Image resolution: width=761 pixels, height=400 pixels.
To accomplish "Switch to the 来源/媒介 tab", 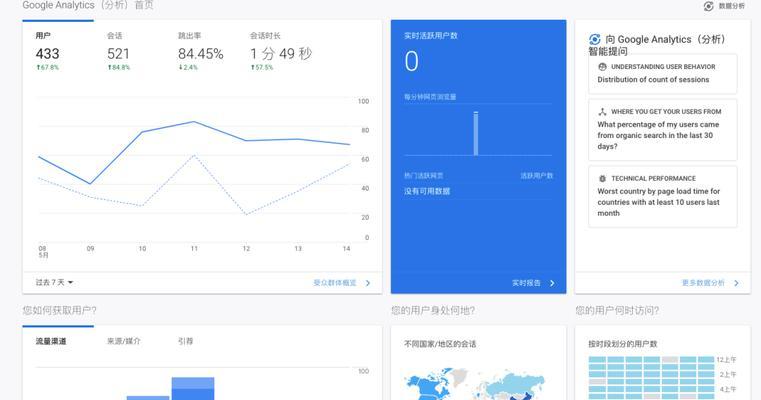I will point(124,341).
